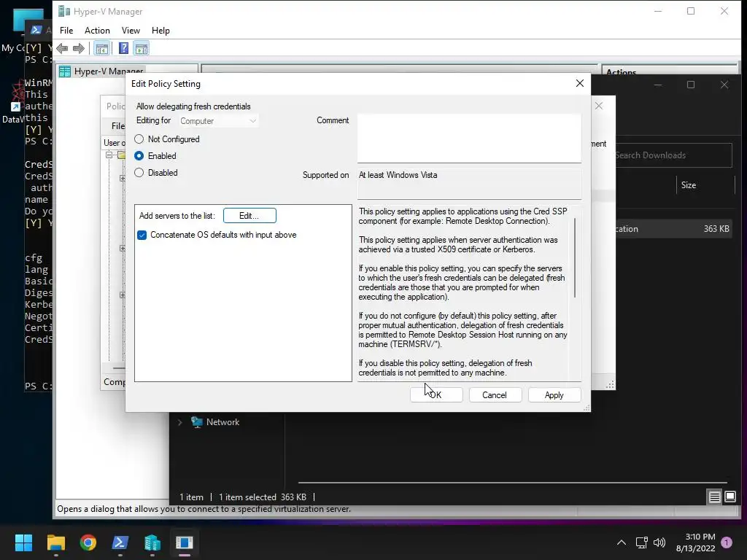The height and width of the screenshot is (560, 747).
Task: Expand the Network node in Explorer
Action: (x=180, y=422)
